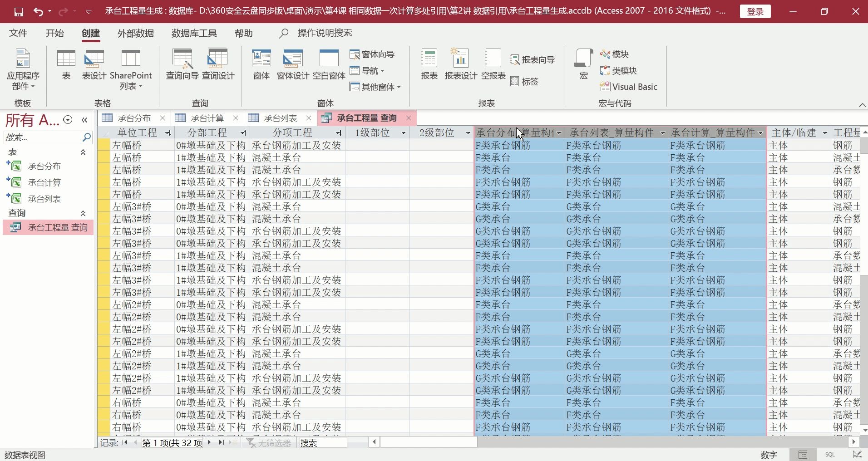Open the 报表向导 Report Wizard
The height and width of the screenshot is (461, 868).
(x=533, y=59)
